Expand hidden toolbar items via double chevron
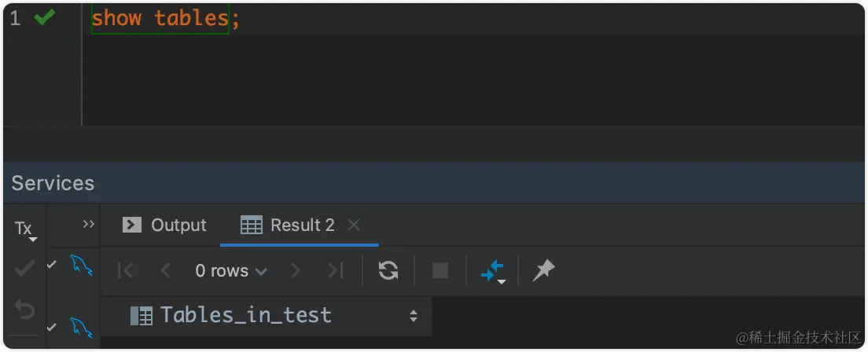Image resolution: width=868 pixels, height=352 pixels. [x=89, y=224]
